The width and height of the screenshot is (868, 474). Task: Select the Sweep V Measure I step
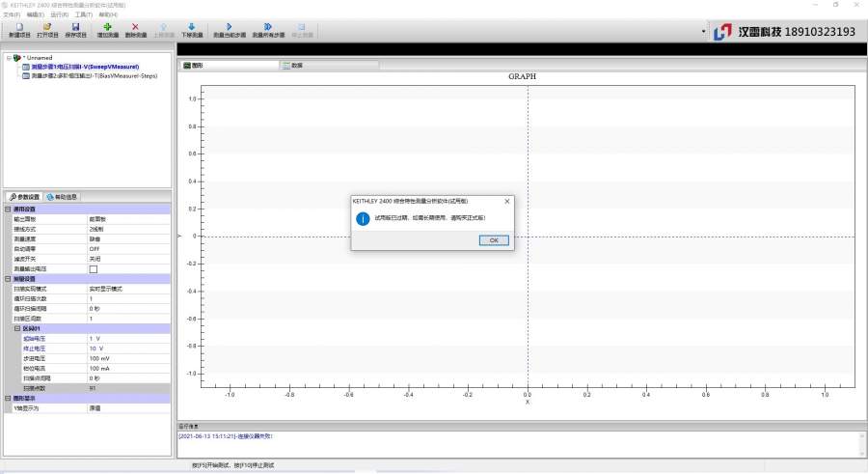coord(85,66)
